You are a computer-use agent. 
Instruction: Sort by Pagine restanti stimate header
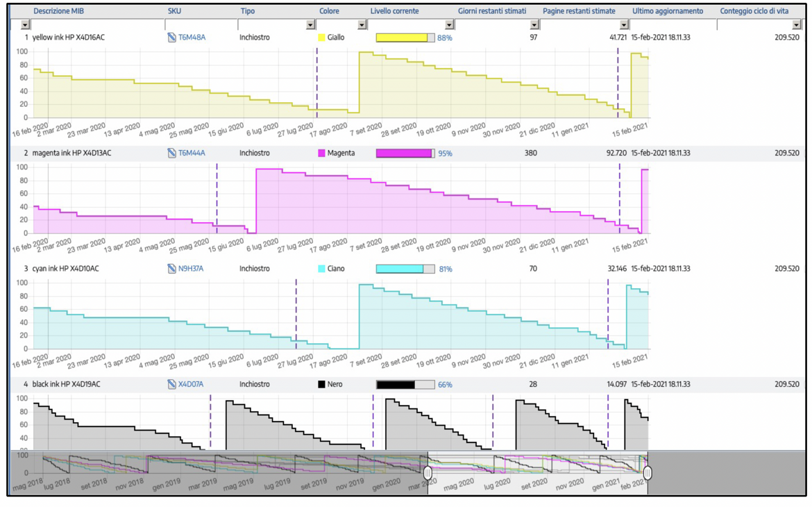tap(579, 11)
